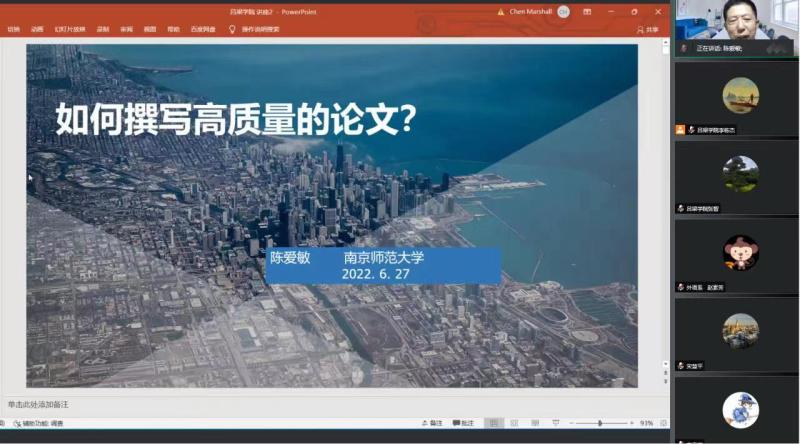Select the monkey avatar participant thumbnail

coord(741,252)
